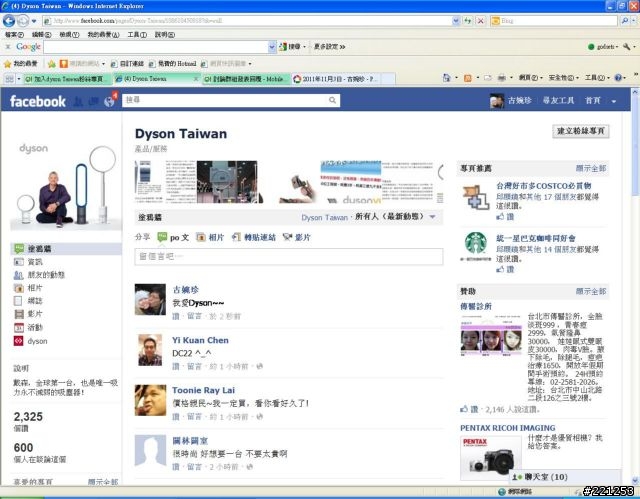The height and width of the screenshot is (499, 640).
Task: Click the IE Help question icon
Action: click(x=618, y=78)
